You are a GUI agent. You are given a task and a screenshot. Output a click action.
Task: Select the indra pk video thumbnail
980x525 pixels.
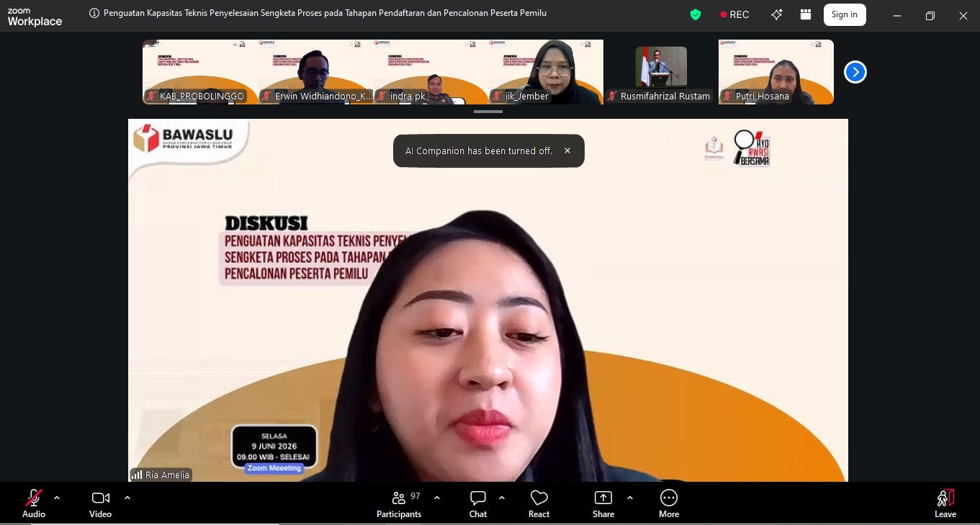point(431,72)
